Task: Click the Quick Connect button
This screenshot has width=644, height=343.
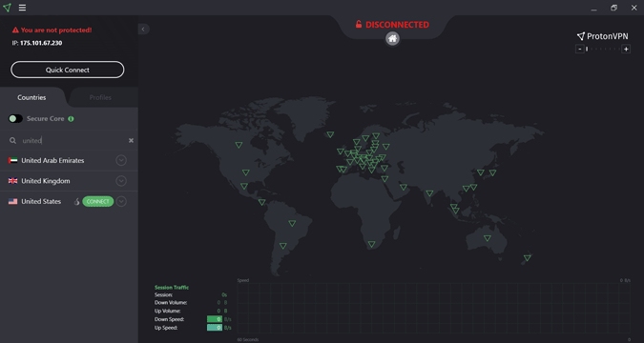Action: (x=68, y=70)
